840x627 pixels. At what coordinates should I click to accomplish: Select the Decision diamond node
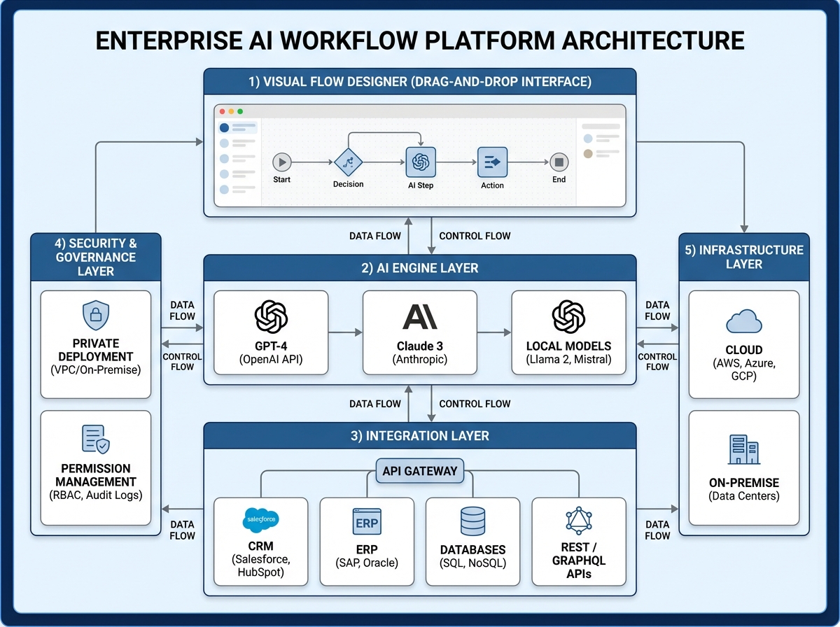(348, 162)
